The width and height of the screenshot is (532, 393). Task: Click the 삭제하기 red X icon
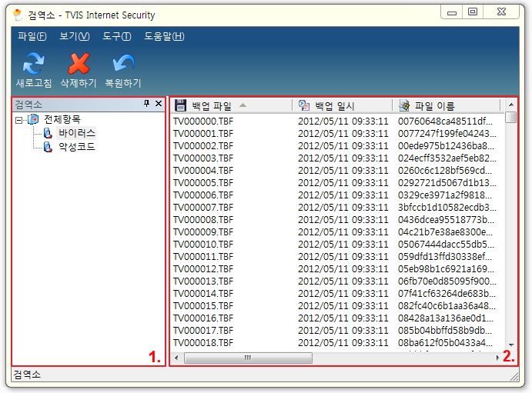pos(79,63)
